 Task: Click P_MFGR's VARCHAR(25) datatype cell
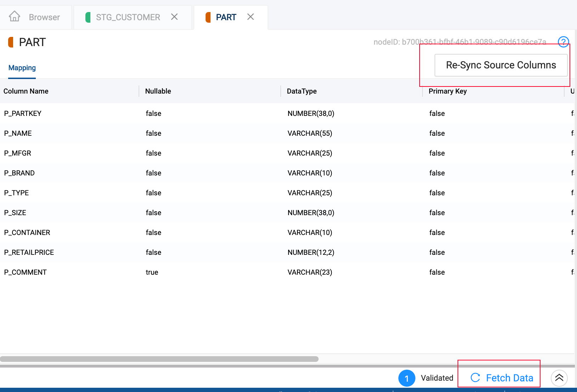(310, 153)
